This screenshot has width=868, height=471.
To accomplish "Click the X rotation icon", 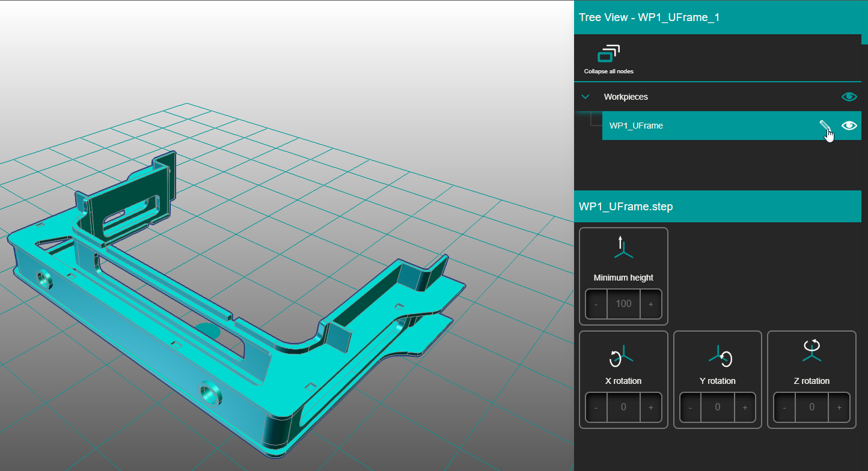I will [x=622, y=356].
